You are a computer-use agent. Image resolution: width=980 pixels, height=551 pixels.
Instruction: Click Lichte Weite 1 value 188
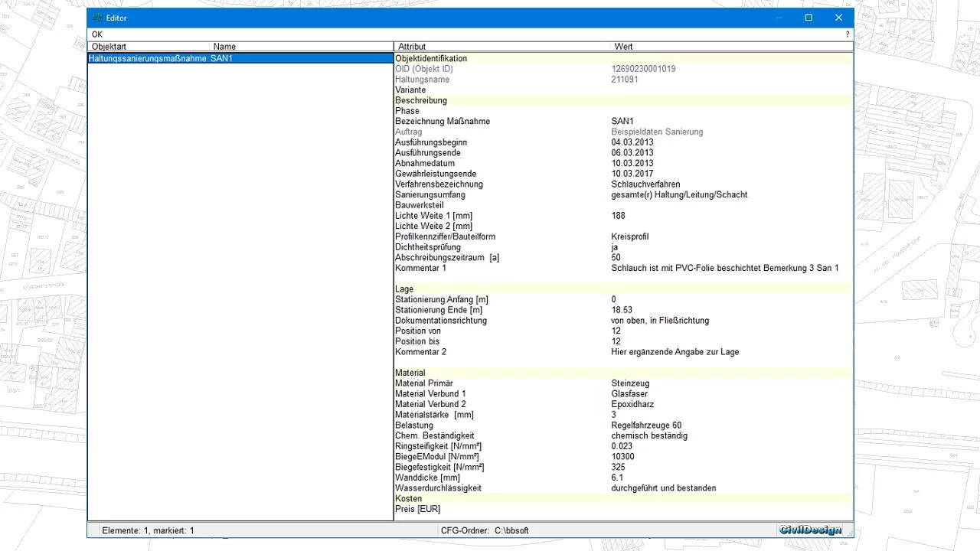[x=619, y=216]
